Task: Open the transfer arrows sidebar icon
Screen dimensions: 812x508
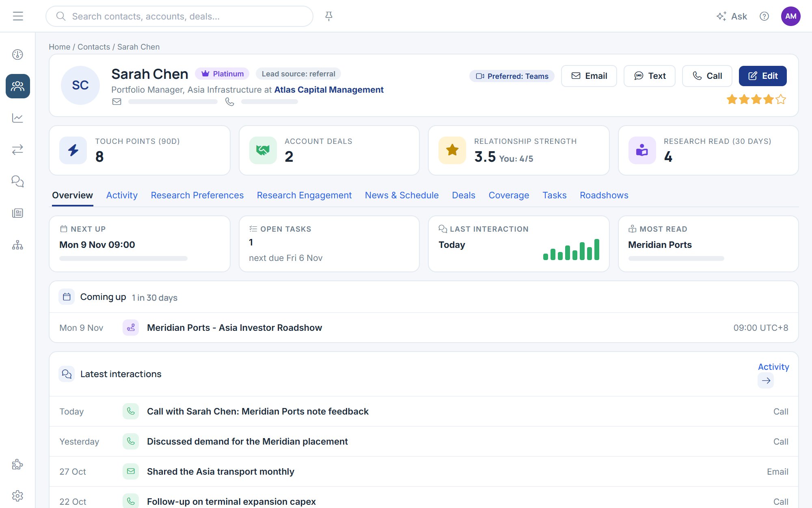Action: [x=17, y=150]
